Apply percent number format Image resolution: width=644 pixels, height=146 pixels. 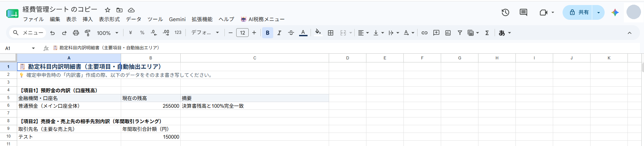pos(142,33)
